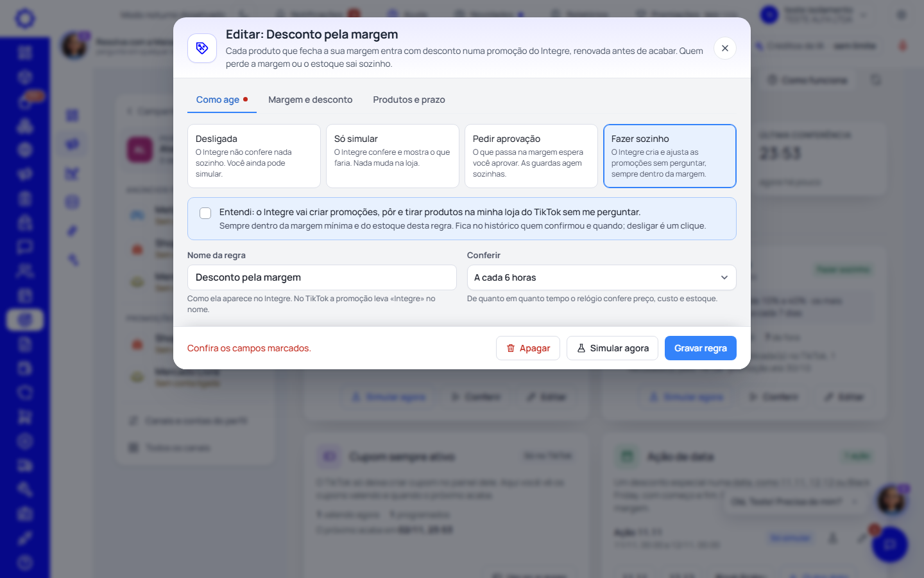Choose the Só simular mode card
The image size is (924, 578).
pyautogui.click(x=393, y=156)
